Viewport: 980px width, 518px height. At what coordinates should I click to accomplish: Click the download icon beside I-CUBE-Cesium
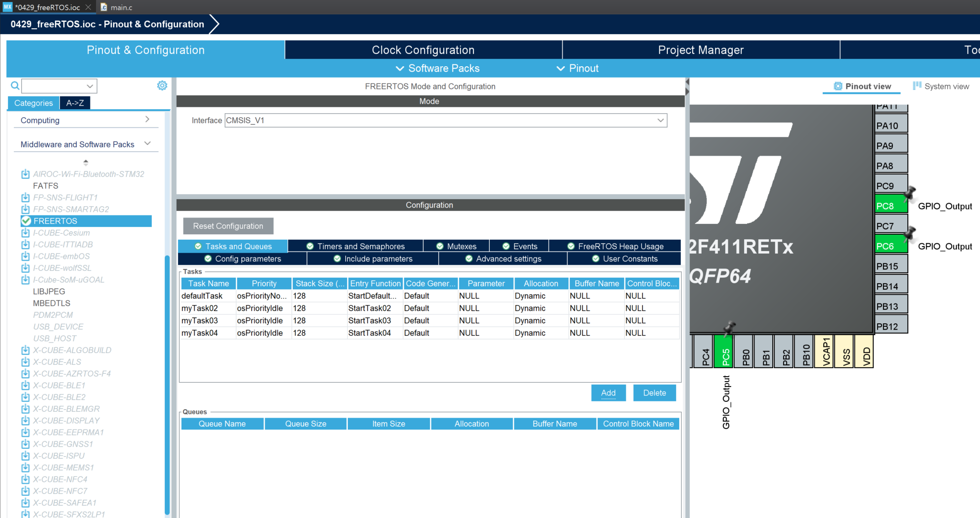(25, 233)
